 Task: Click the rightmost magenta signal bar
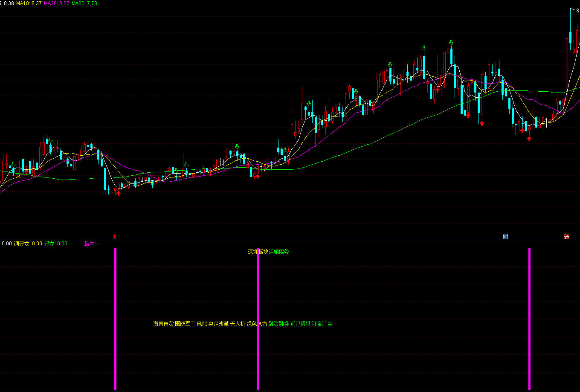coord(529,319)
